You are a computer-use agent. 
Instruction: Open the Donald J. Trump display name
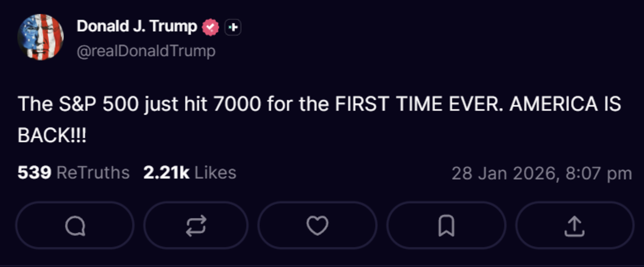137,26
